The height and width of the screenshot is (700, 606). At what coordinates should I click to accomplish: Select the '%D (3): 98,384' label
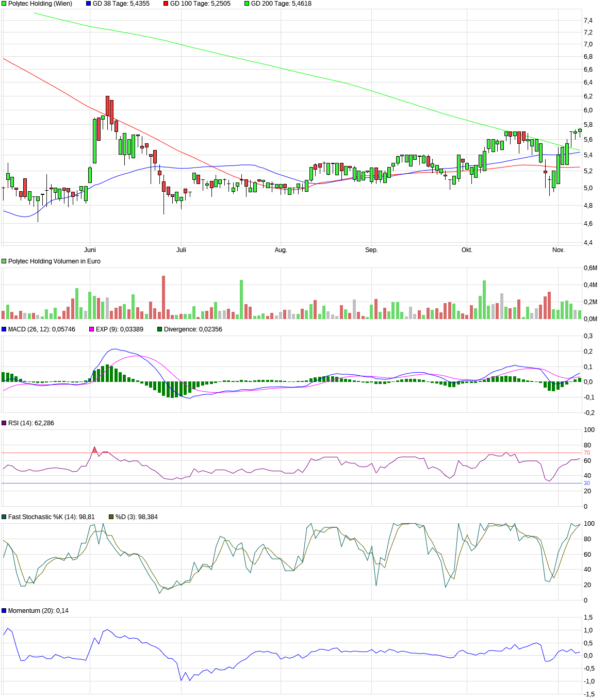point(137,517)
